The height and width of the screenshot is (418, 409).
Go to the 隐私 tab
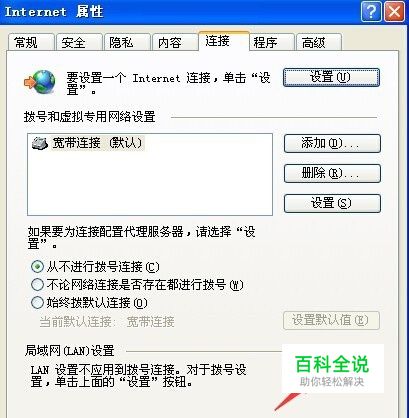tap(127, 43)
